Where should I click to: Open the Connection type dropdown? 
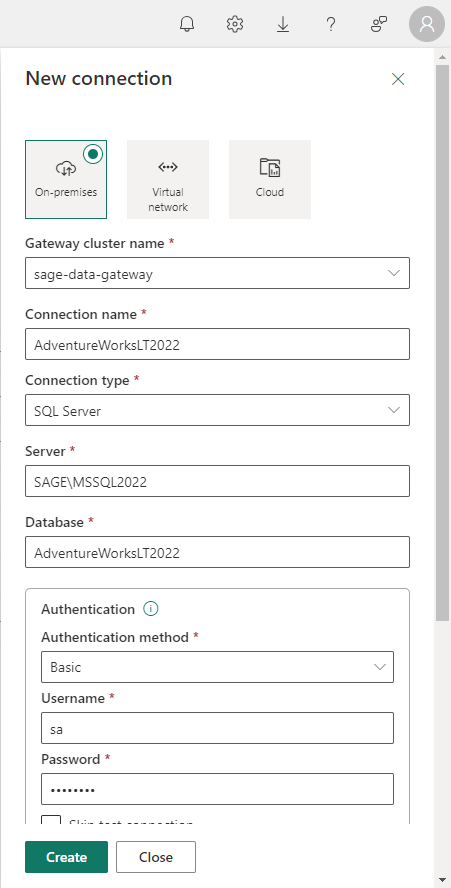pos(217,410)
